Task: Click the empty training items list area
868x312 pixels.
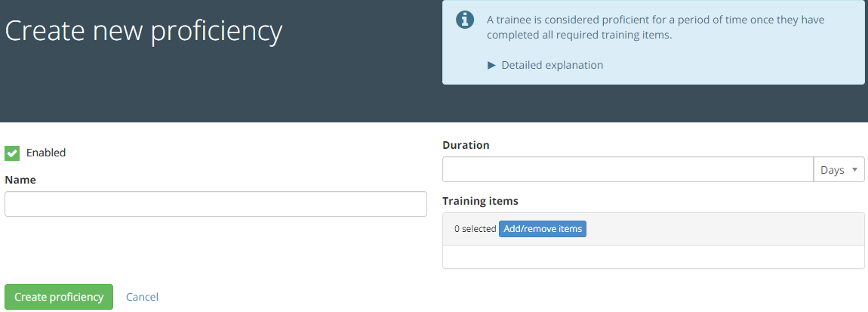Action: (x=653, y=257)
